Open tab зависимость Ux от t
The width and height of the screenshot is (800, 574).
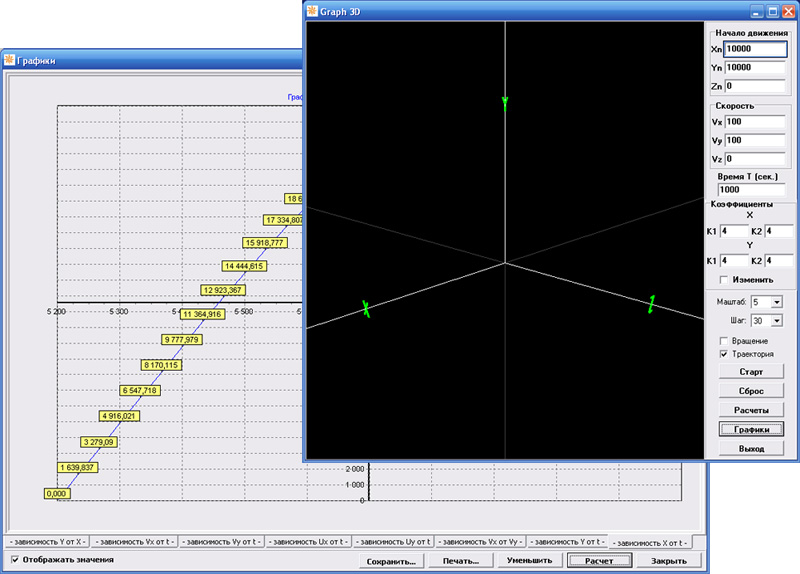click(308, 541)
